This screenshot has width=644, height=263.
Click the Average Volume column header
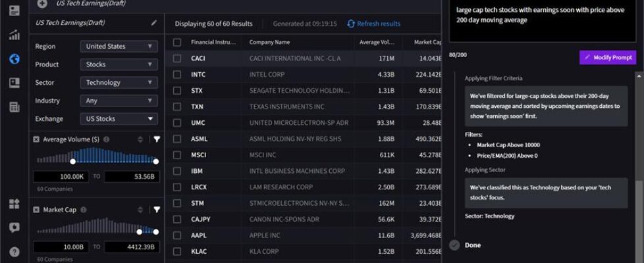click(x=378, y=42)
